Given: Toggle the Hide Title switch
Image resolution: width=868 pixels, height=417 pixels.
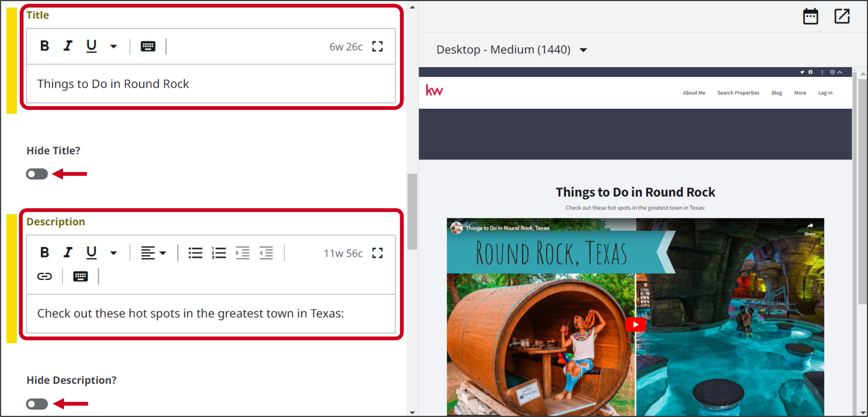Looking at the screenshot, I should pyautogui.click(x=37, y=174).
